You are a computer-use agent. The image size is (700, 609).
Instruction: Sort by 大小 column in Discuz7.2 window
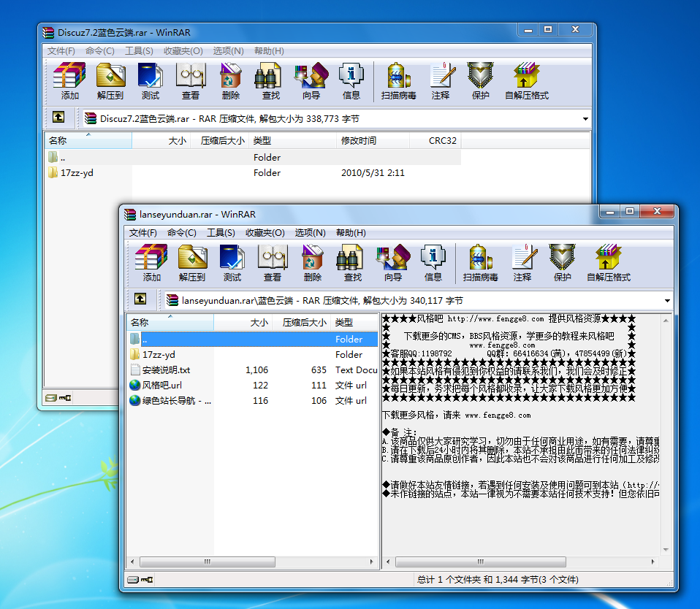pos(161,140)
